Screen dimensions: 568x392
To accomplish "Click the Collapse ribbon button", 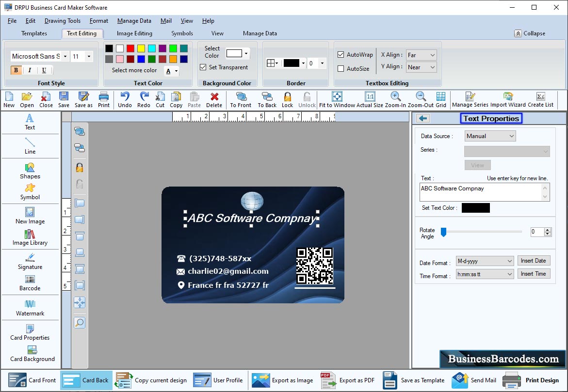I will click(x=530, y=33).
